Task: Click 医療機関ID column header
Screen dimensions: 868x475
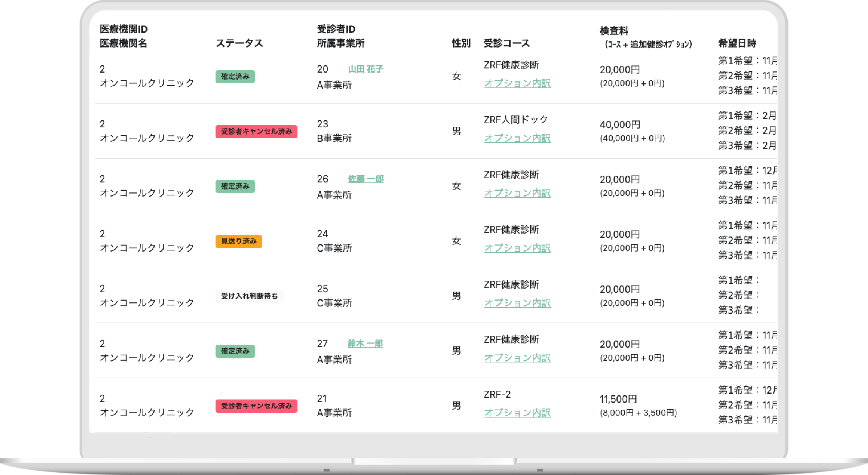Action: point(123,29)
